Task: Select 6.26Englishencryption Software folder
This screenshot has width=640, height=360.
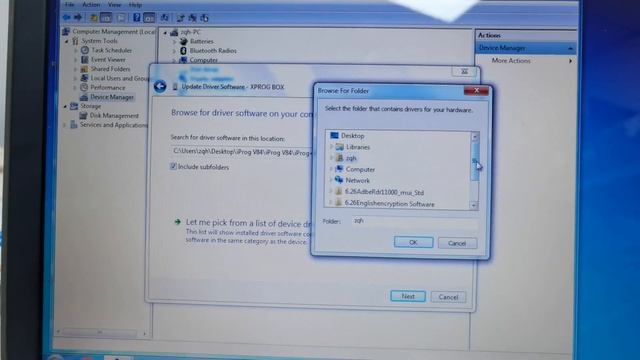Action: pyautogui.click(x=389, y=203)
